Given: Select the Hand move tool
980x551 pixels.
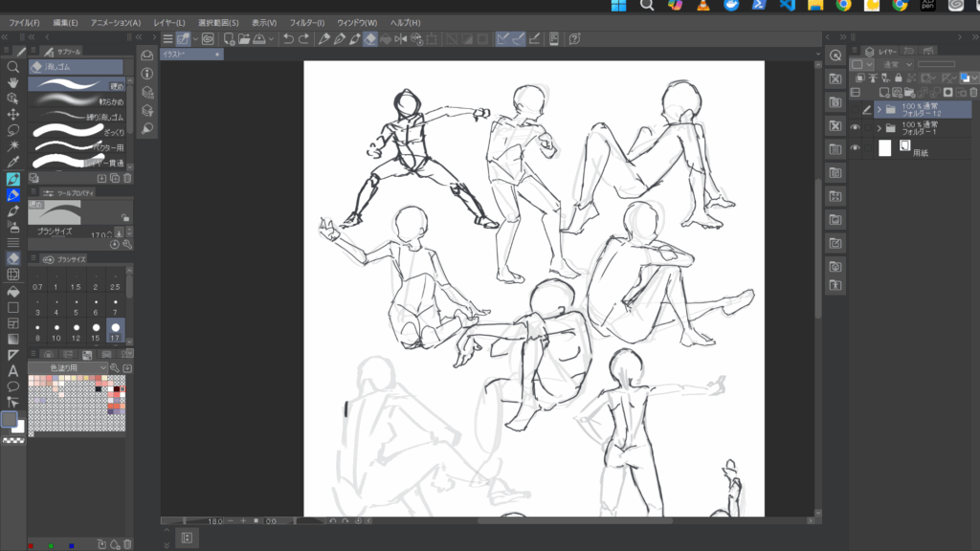Looking at the screenshot, I should pyautogui.click(x=13, y=82).
